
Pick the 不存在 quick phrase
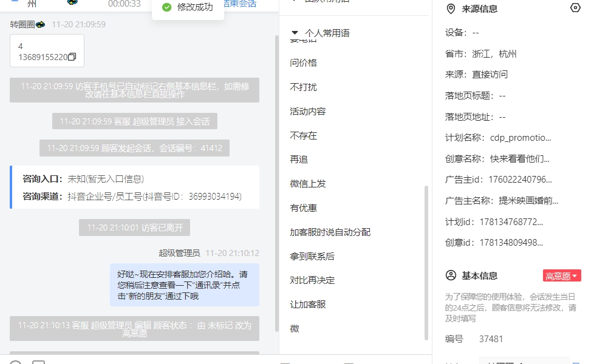tap(304, 135)
